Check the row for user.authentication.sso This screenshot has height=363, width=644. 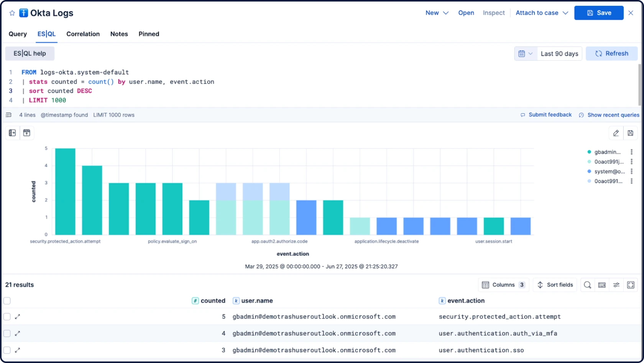click(x=7, y=350)
